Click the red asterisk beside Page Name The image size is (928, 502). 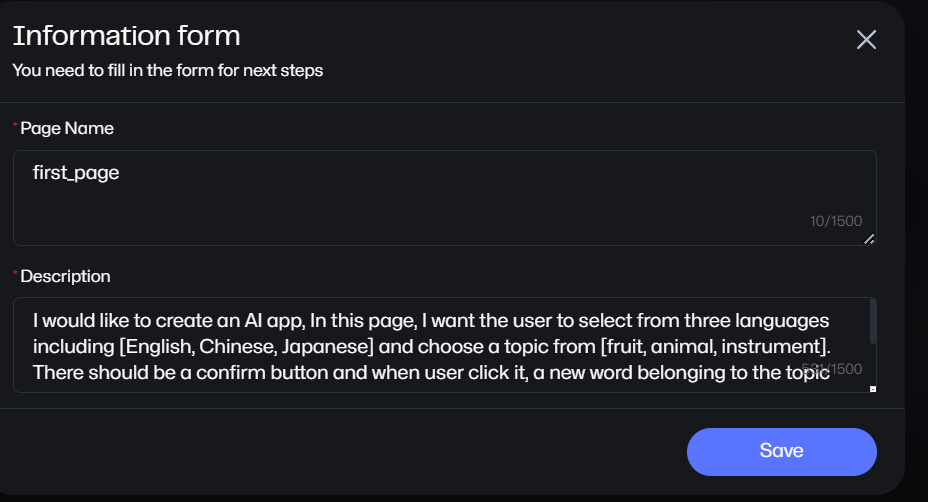(15, 127)
